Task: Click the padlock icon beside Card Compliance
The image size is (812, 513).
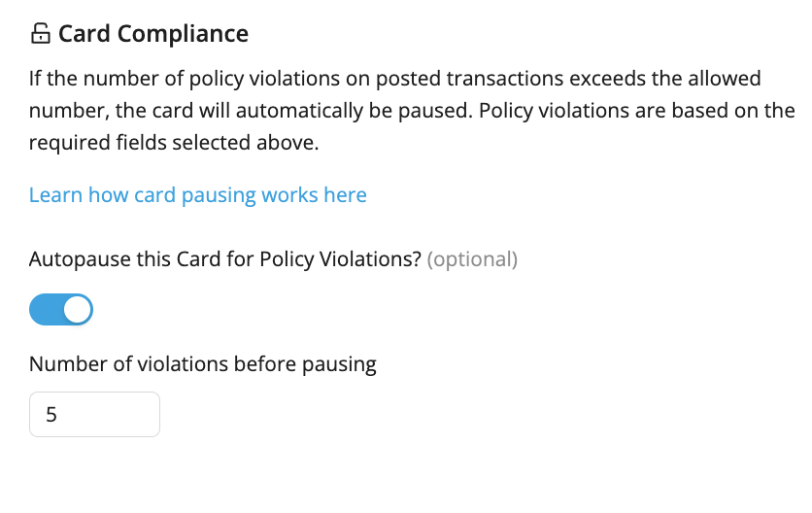Action: click(x=41, y=34)
